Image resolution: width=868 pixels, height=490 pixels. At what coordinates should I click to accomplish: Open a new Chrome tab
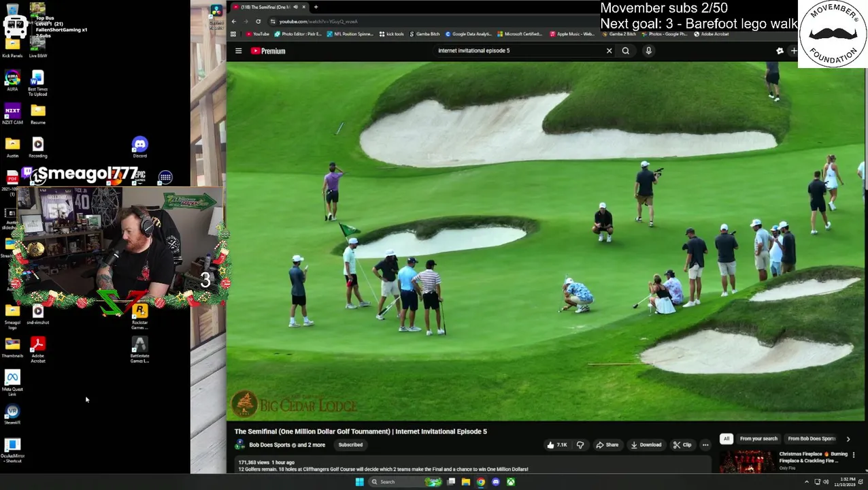pyautogui.click(x=316, y=7)
